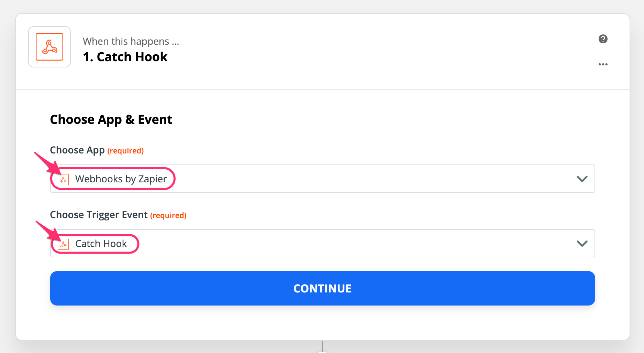
Task: Click the When this happens text
Action: 131,41
